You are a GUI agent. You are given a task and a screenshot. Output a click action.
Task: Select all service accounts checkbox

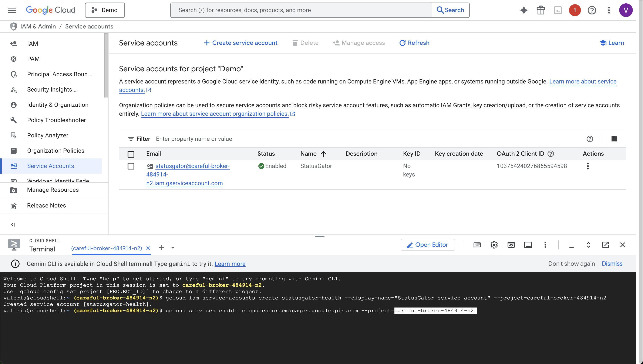point(131,154)
